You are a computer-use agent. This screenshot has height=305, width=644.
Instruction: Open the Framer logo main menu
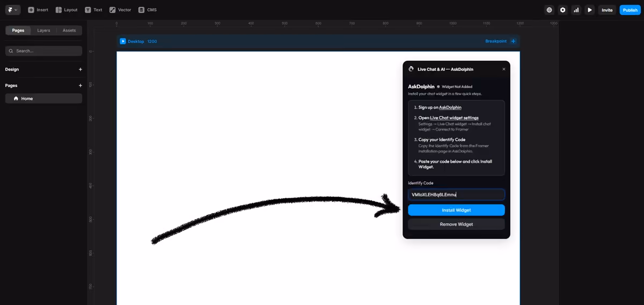[13, 10]
